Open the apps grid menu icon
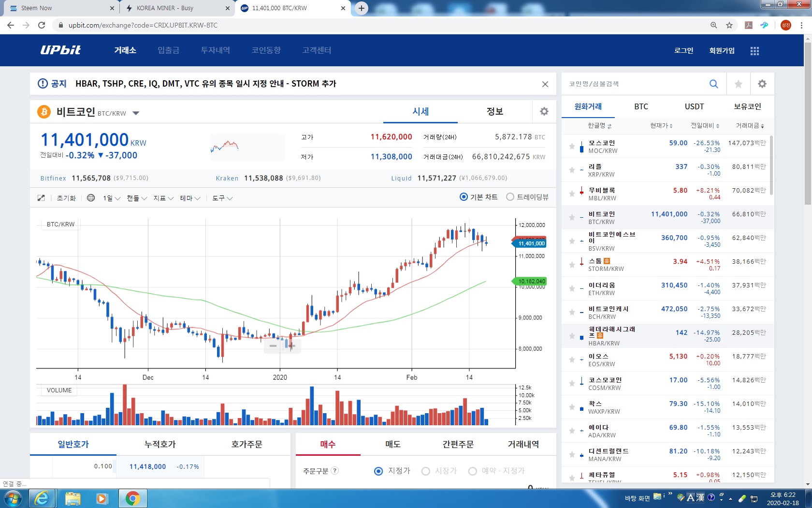812x508 pixels. [754, 51]
